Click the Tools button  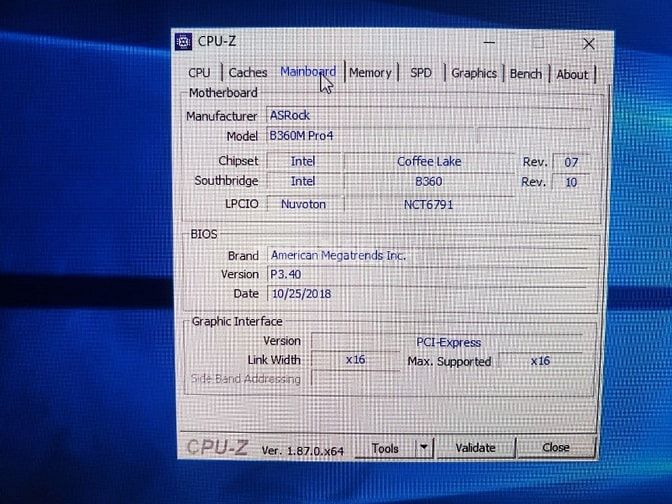click(x=385, y=448)
